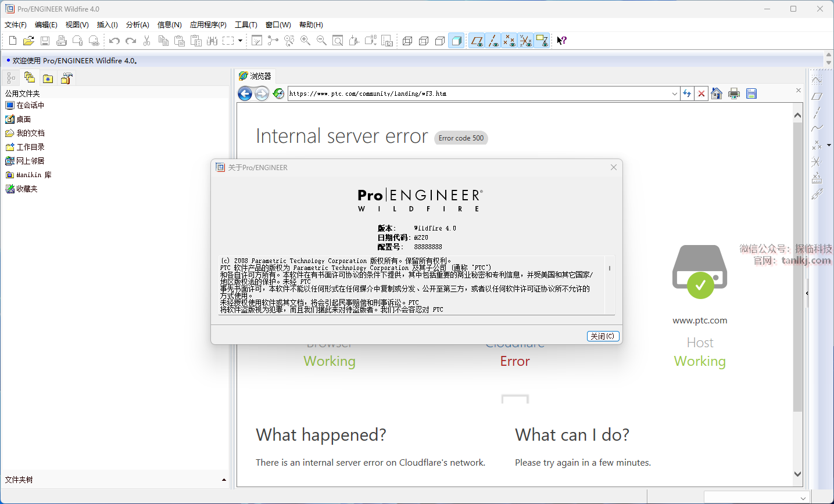Select 在会话中 in common folders
This screenshot has height=504, width=834.
(24, 105)
